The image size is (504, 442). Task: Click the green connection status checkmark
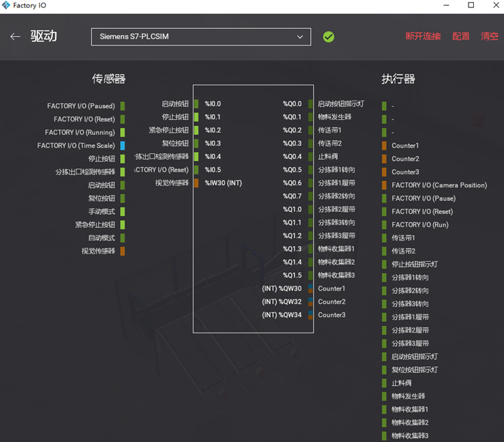[x=328, y=37]
